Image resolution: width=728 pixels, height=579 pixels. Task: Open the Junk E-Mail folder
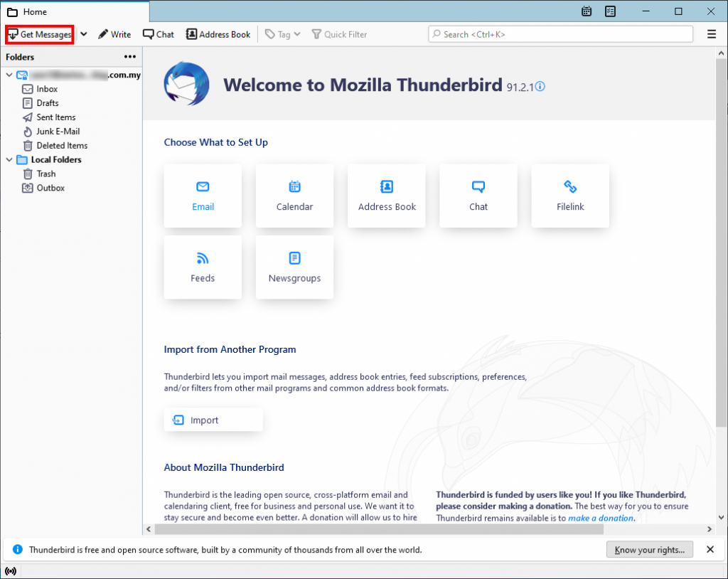[x=58, y=131]
